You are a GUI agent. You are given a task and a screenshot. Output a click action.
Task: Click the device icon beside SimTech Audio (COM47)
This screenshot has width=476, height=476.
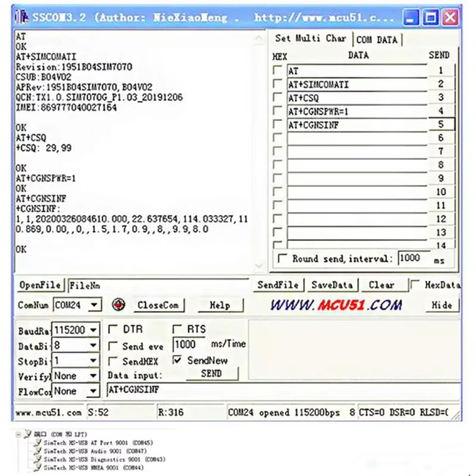[x=38, y=451]
